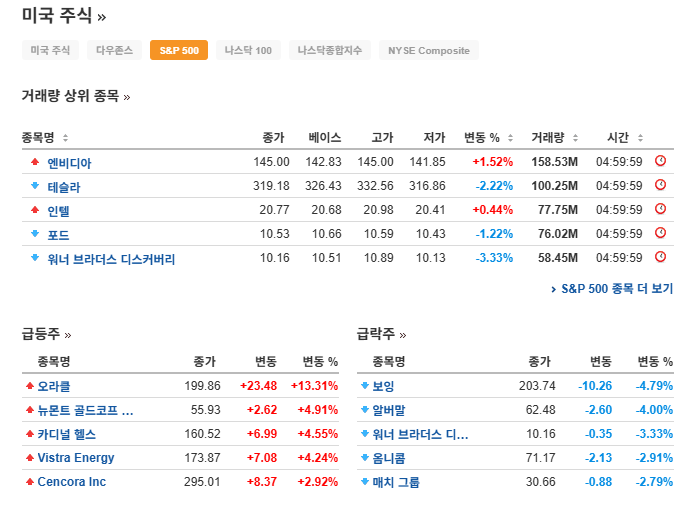Sort table by 시간 column arrows

[x=640, y=138]
